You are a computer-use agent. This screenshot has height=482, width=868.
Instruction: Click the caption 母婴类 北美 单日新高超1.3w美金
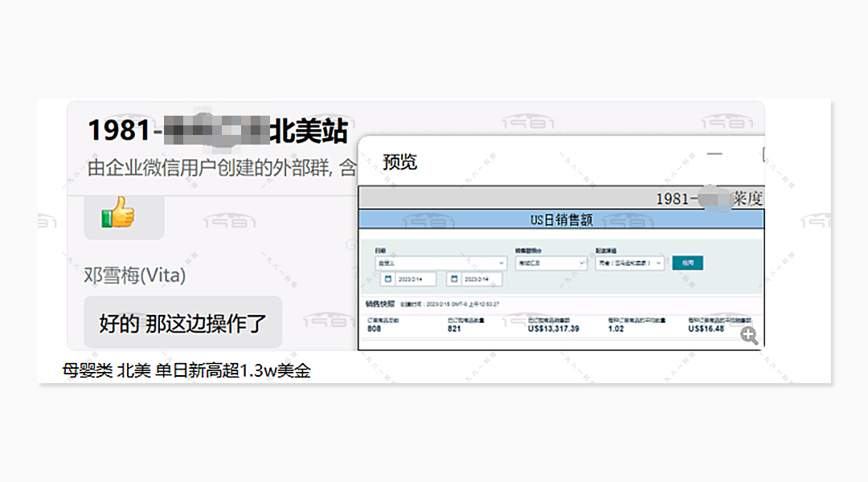point(186,371)
